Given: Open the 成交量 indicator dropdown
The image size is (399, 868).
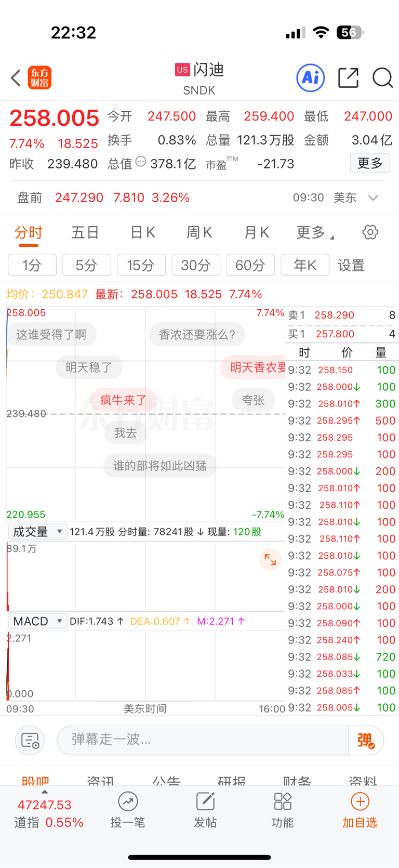Looking at the screenshot, I should pos(37,532).
